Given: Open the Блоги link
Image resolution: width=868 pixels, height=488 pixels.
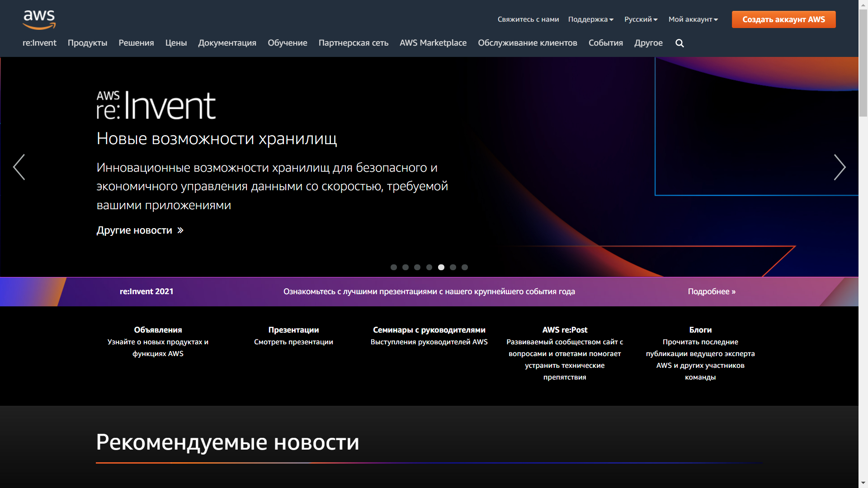Looking at the screenshot, I should pos(700,330).
